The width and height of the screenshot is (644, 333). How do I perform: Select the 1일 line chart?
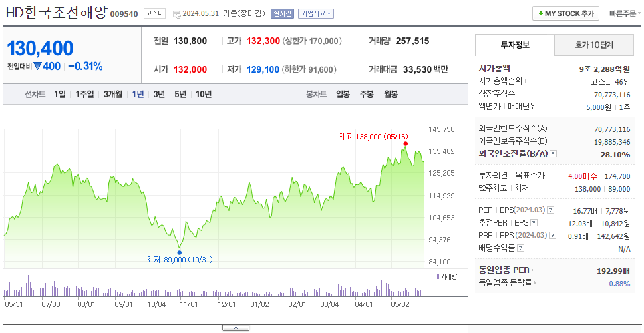pos(60,94)
